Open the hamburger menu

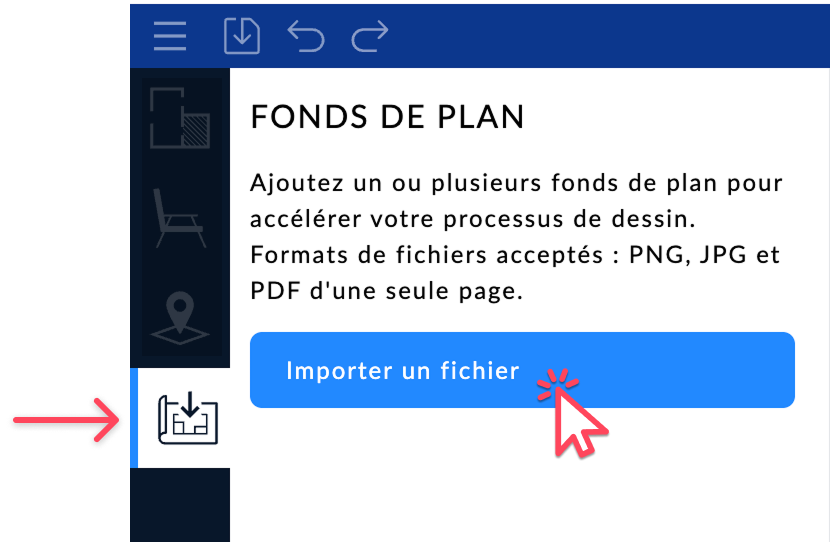(170, 36)
